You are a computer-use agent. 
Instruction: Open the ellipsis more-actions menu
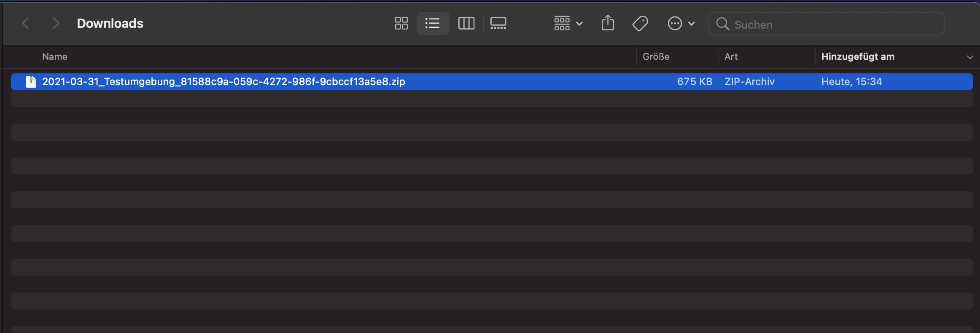pyautogui.click(x=681, y=23)
